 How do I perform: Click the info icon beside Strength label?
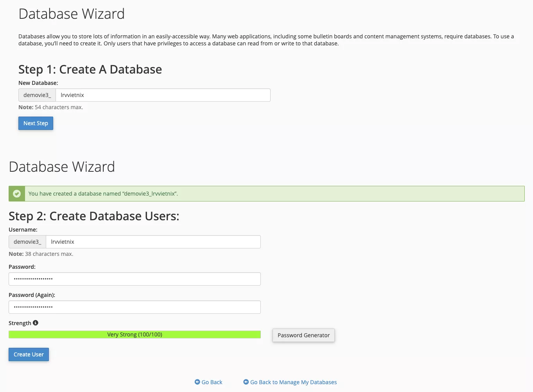point(36,323)
